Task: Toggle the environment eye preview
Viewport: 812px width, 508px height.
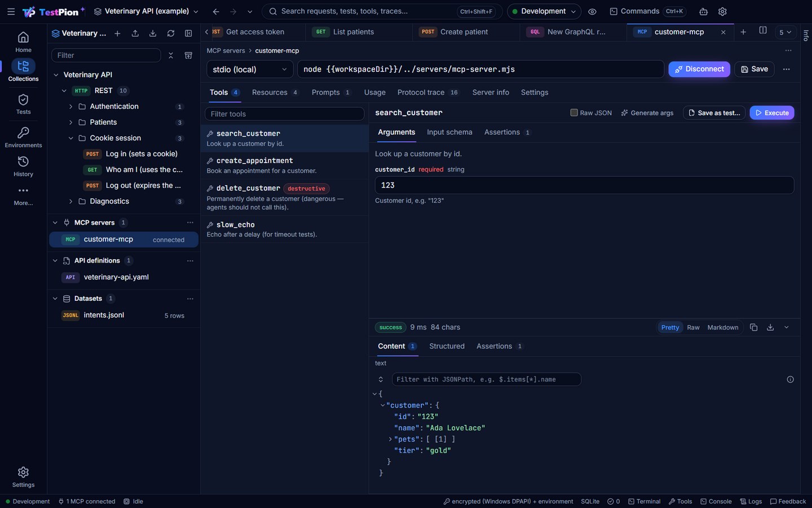Action: [592, 11]
